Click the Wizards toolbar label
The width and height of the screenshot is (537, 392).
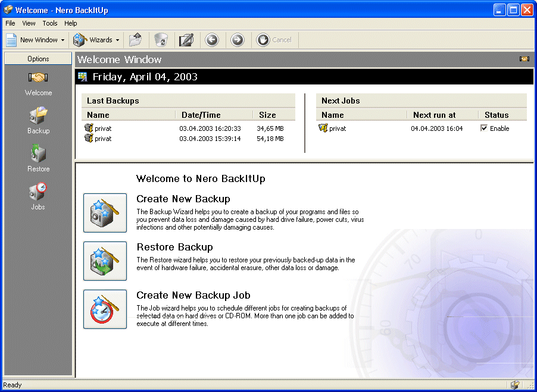click(x=101, y=40)
